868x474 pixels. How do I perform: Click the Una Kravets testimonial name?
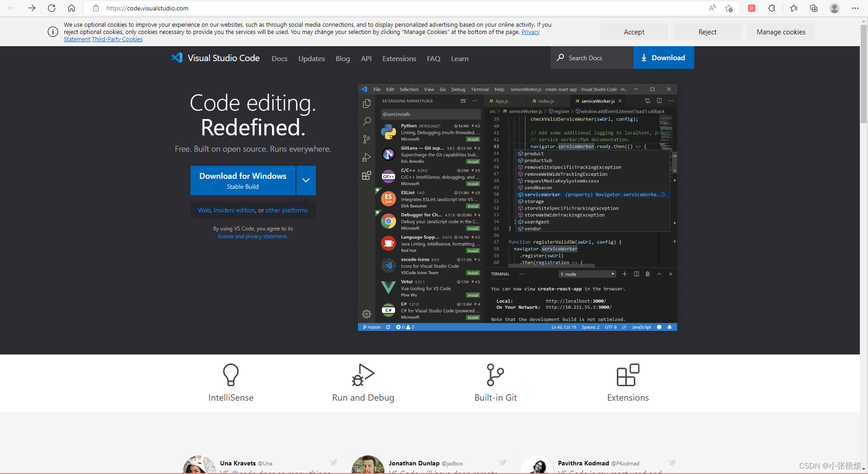(x=238, y=463)
